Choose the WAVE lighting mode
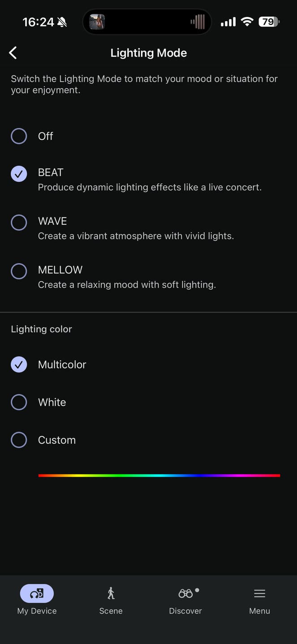297x644 pixels. [19, 222]
